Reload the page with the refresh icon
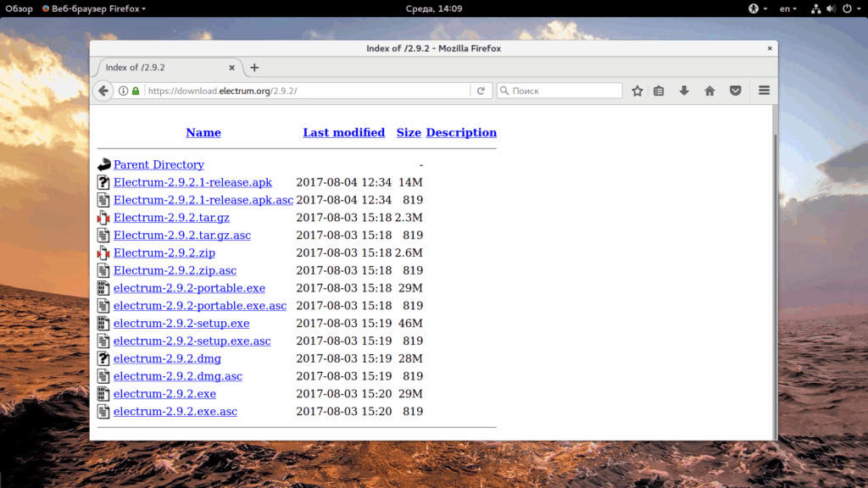The height and width of the screenshot is (488, 868). 481,91
